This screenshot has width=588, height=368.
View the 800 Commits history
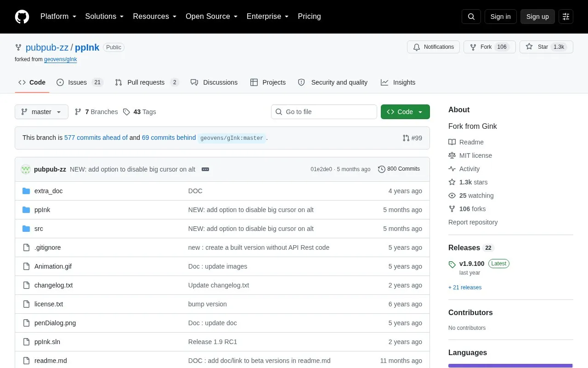[399, 169]
